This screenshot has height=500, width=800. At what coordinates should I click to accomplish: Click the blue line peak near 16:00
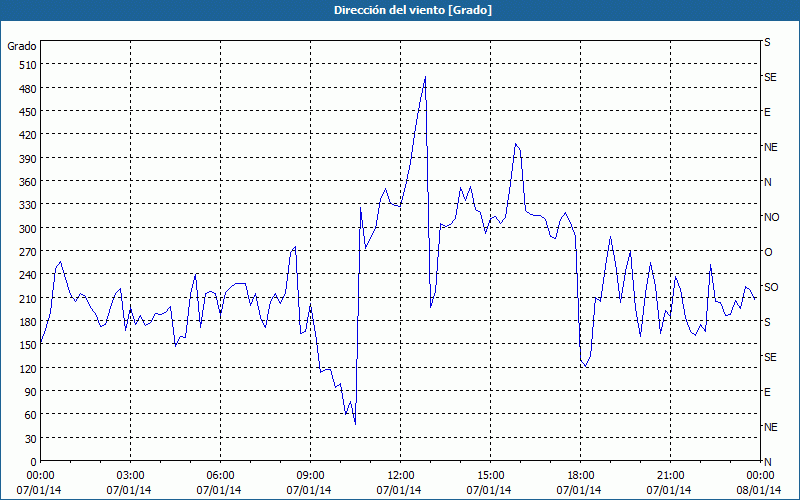pos(516,144)
